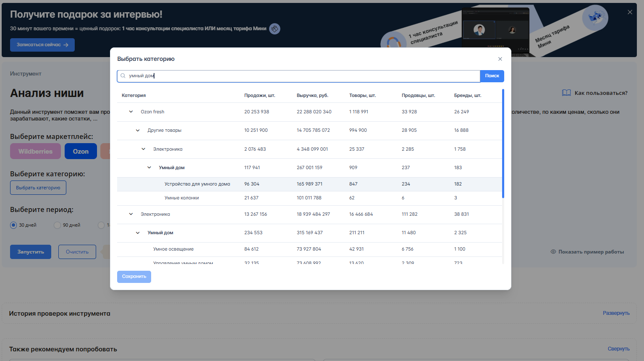Image resolution: width=644 pixels, height=361 pixels.
Task: Select 'Устройства для умного дома' category row
Action: (x=197, y=184)
